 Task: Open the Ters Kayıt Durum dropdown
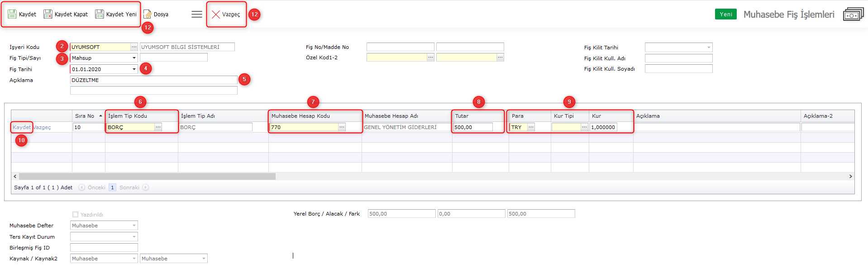[x=134, y=237]
